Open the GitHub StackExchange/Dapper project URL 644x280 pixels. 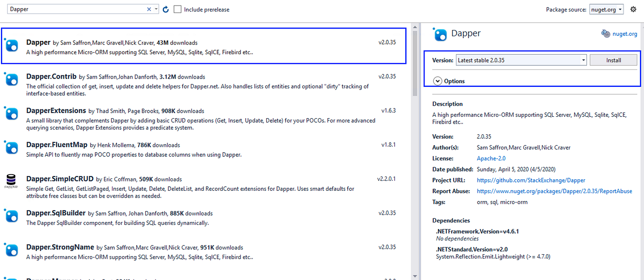point(531,180)
